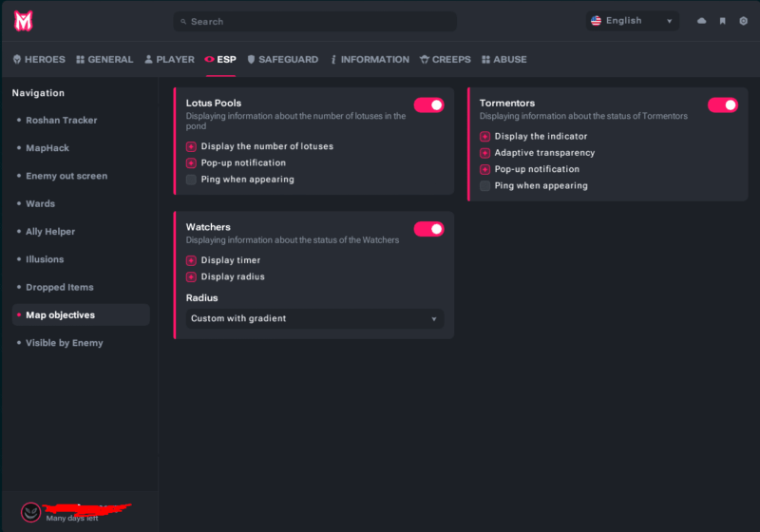Click the search magnifier icon
This screenshot has width=760, height=532.
183,22
